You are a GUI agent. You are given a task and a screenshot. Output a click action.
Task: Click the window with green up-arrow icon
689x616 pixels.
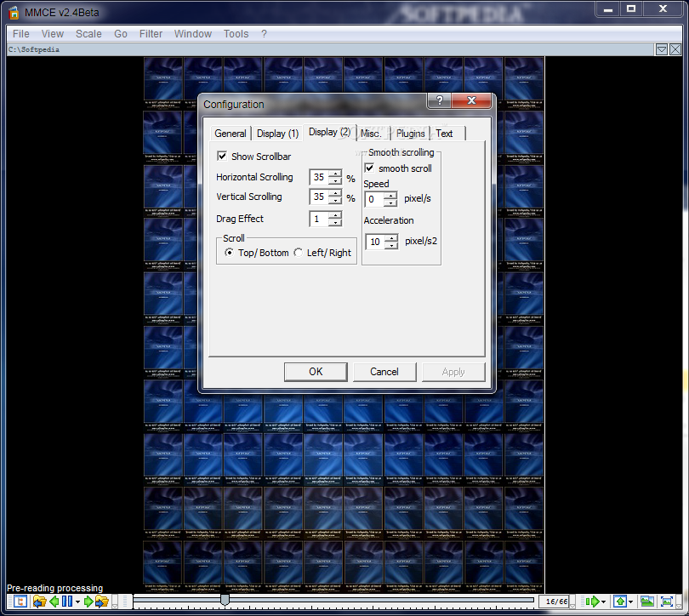click(x=620, y=601)
